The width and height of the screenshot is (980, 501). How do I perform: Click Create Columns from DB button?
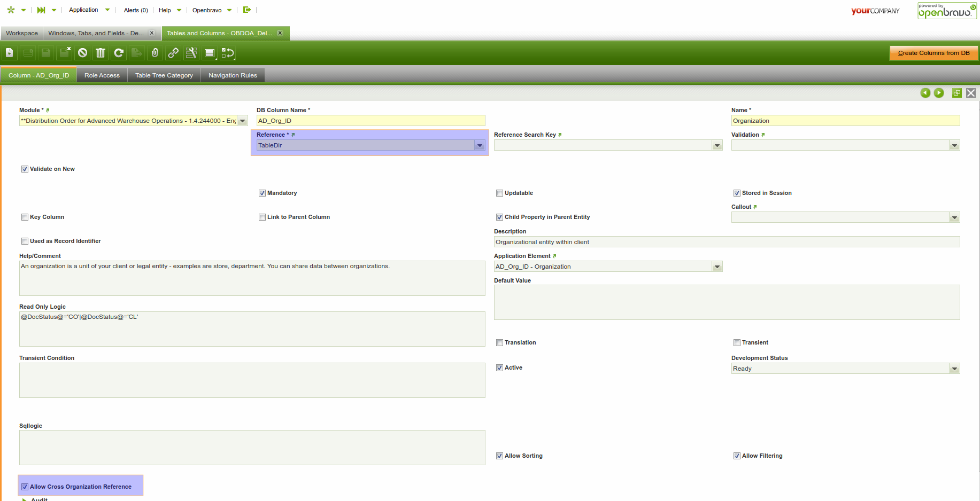click(933, 53)
